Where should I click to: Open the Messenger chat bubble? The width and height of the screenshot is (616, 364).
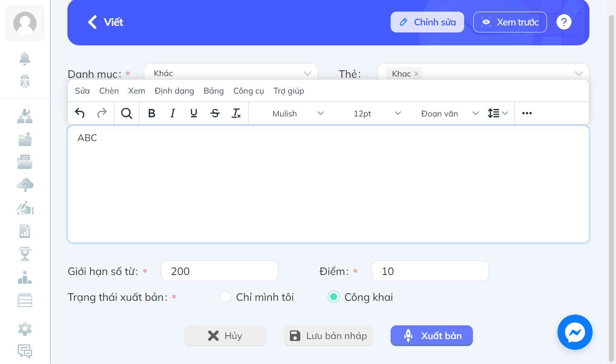(575, 332)
